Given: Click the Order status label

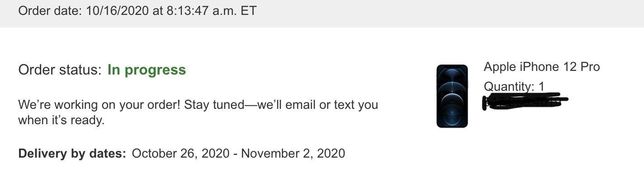Looking at the screenshot, I should tap(60, 70).
